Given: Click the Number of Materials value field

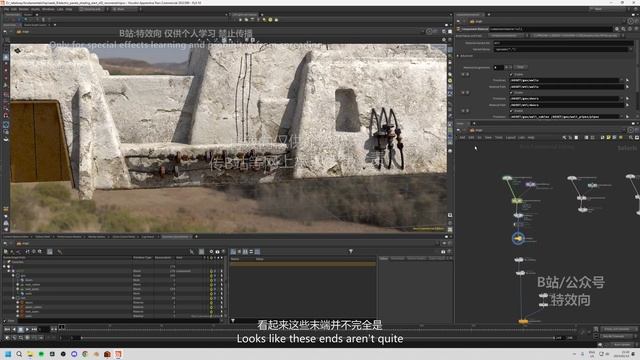Looking at the screenshot, I should 498,67.
